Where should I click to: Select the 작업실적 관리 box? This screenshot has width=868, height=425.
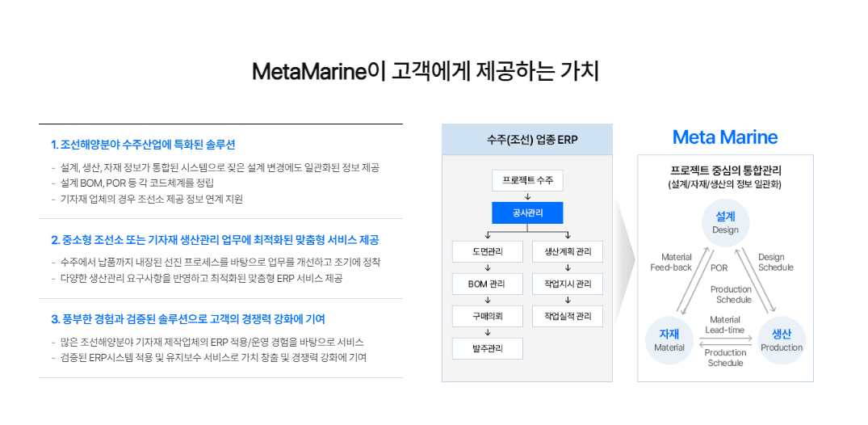568,316
